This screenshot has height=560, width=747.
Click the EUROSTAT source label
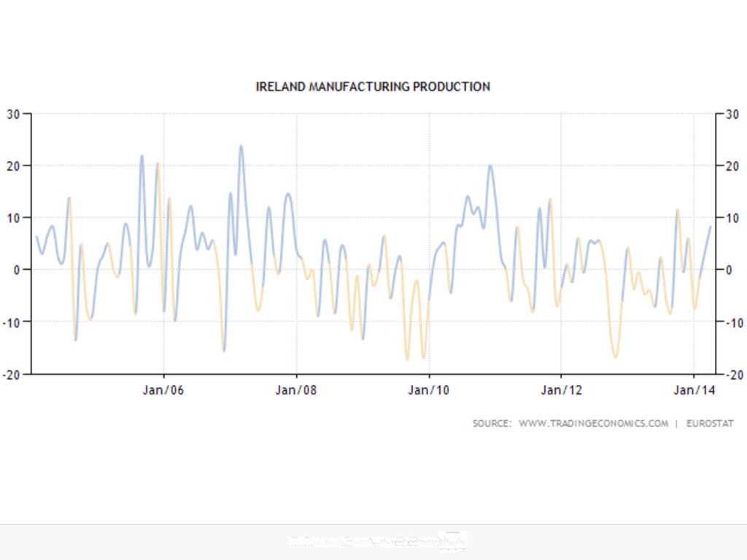(x=709, y=424)
